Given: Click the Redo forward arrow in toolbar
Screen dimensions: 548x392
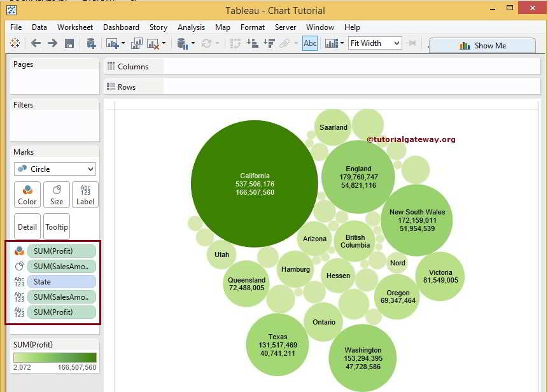Looking at the screenshot, I should point(52,43).
